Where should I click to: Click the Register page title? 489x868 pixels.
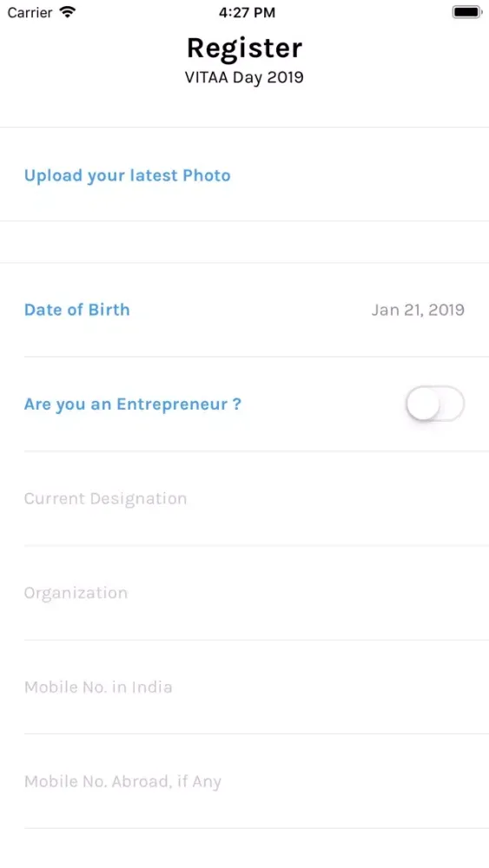(x=244, y=48)
